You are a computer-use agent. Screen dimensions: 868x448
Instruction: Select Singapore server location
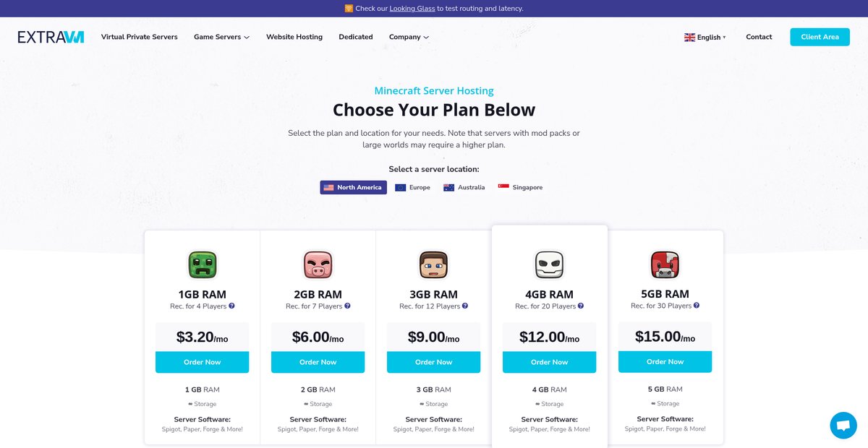point(520,187)
